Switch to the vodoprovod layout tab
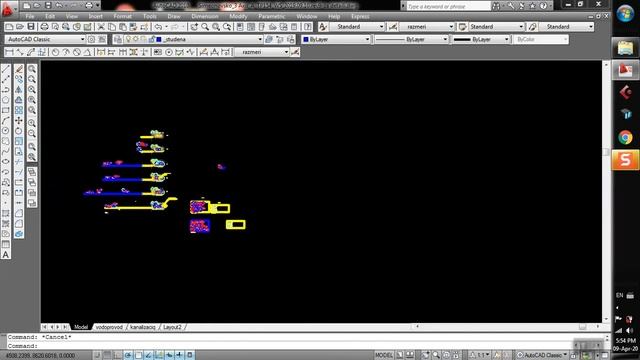This screenshot has width=640, height=360. point(109,327)
